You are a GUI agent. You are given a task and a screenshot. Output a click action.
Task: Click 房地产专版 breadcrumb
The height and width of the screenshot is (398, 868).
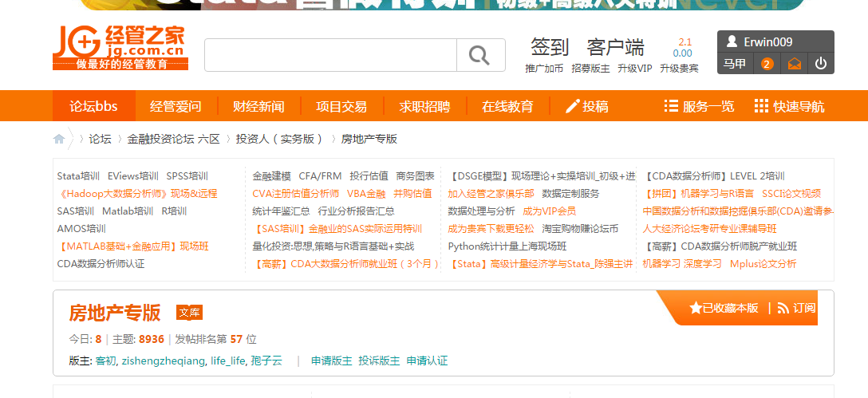pyautogui.click(x=369, y=139)
